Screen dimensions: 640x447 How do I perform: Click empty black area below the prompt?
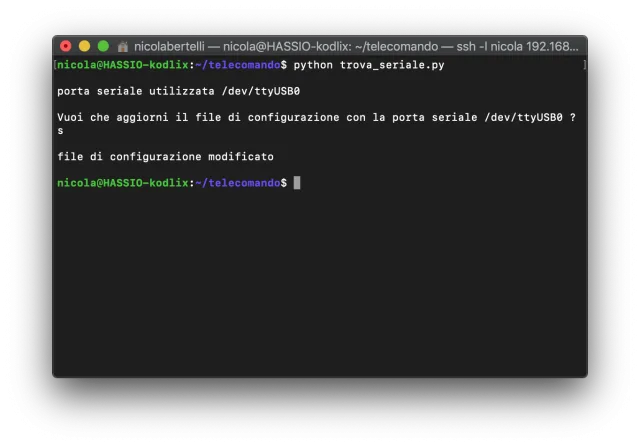click(320, 290)
